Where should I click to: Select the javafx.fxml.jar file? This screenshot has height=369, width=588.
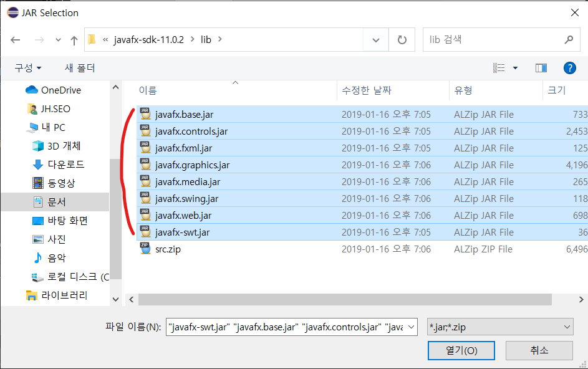pos(362,148)
